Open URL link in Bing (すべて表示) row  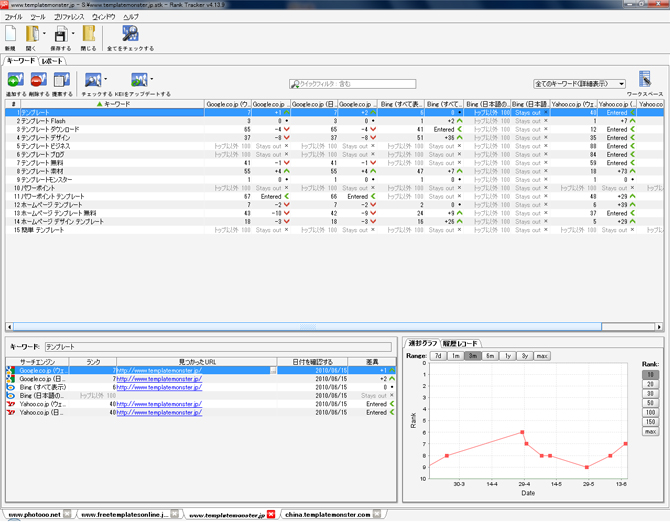click(159, 387)
